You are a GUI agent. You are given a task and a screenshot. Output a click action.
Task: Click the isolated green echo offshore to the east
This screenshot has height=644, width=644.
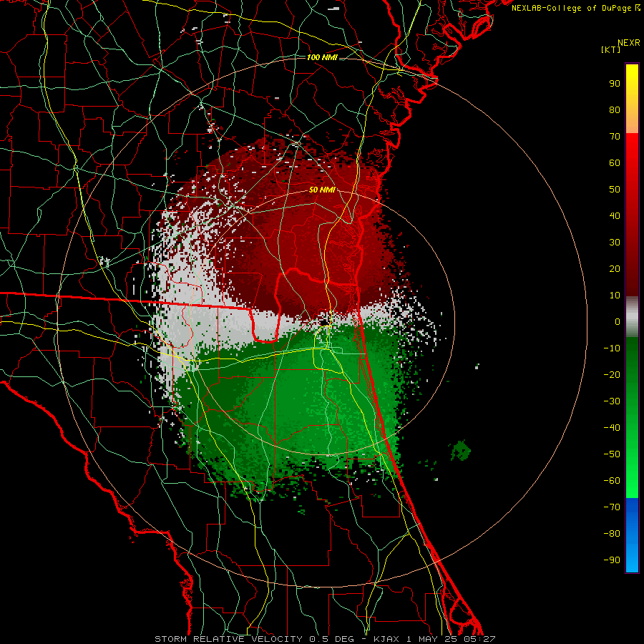[x=461, y=451]
